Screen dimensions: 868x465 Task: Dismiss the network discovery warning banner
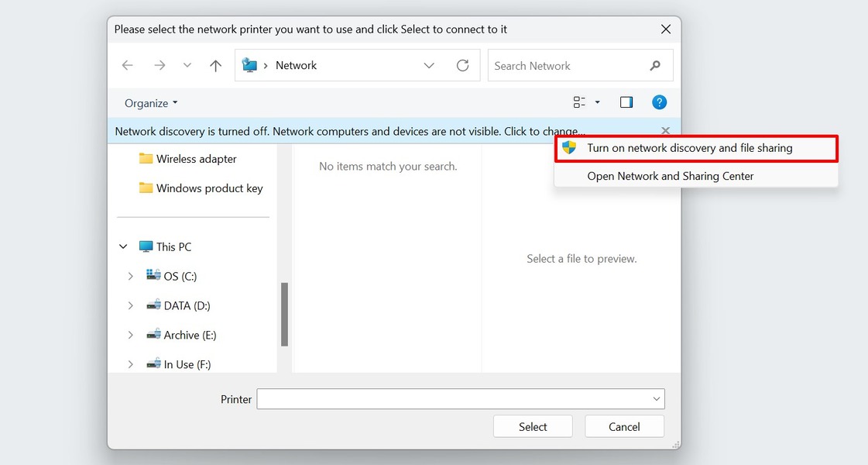point(665,130)
